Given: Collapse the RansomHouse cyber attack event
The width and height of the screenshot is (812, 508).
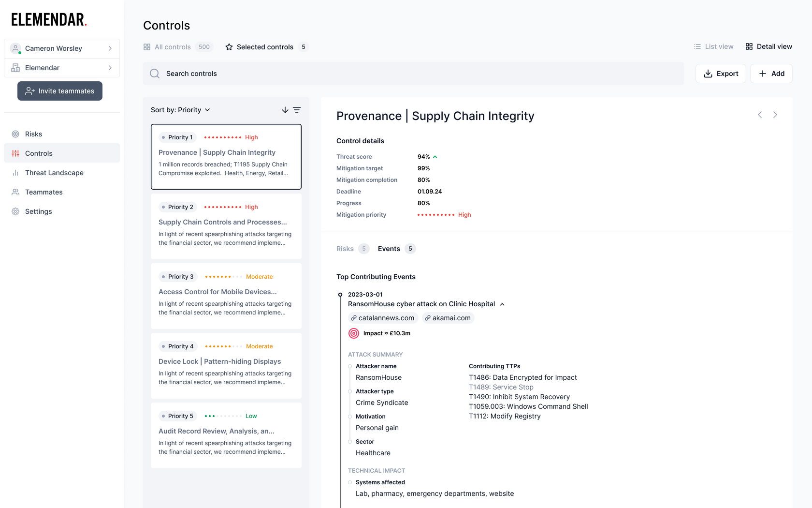Looking at the screenshot, I should click(x=502, y=304).
